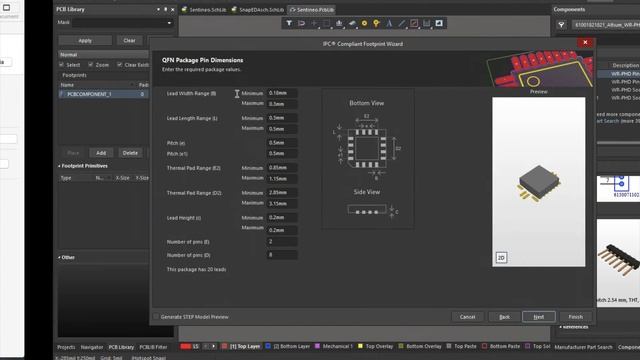
Task: Toggle the Zoom checkbox in PCB Library
Action: [x=91, y=64]
